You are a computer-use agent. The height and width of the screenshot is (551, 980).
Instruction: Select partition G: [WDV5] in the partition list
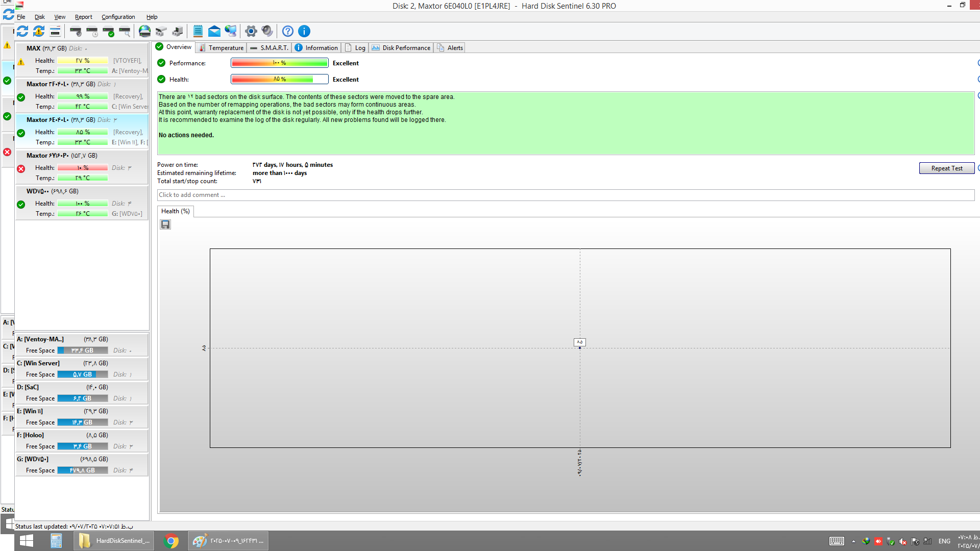pyautogui.click(x=82, y=464)
